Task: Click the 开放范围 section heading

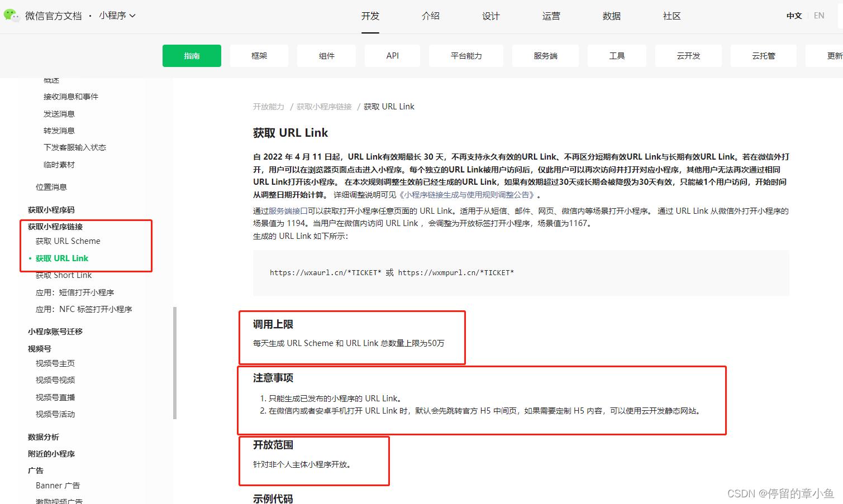Action: pos(273,445)
